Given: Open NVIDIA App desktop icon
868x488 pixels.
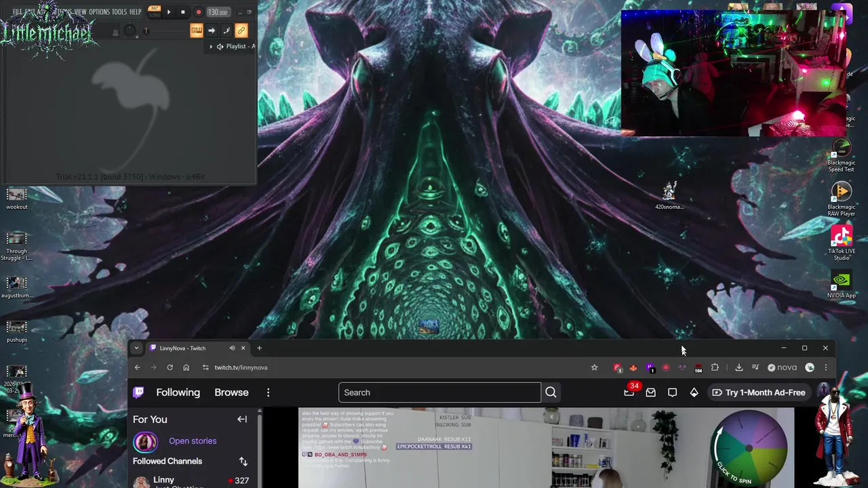Looking at the screenshot, I should pyautogui.click(x=842, y=285).
